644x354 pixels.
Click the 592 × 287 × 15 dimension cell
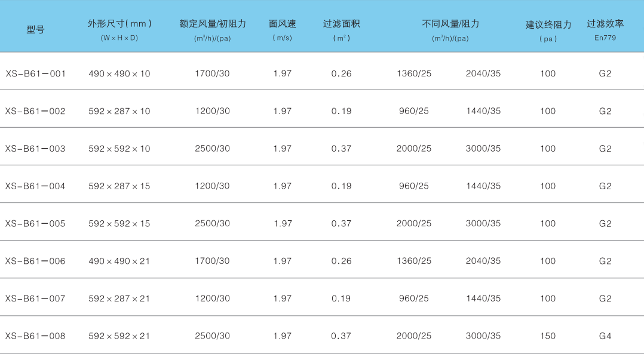pos(119,186)
